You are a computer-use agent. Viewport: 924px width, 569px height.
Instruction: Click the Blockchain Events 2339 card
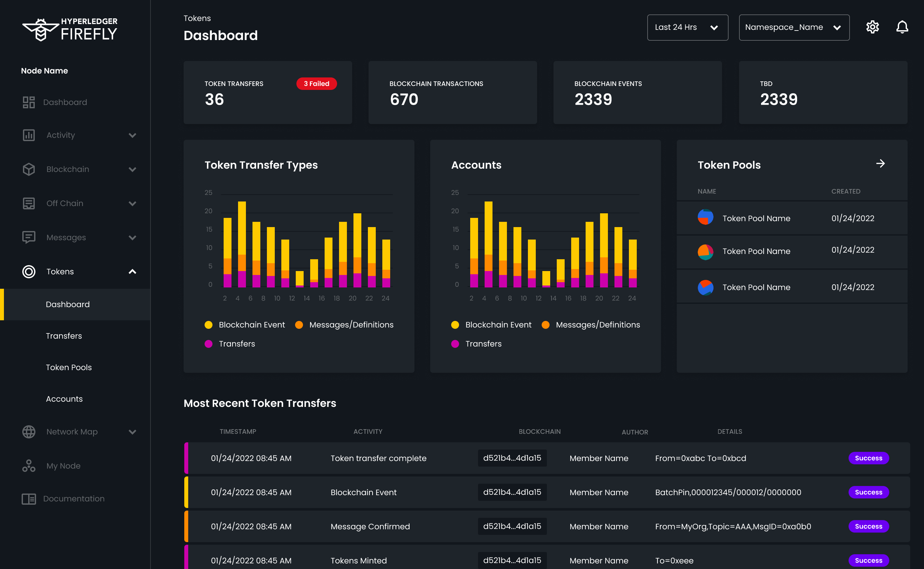[x=637, y=93]
